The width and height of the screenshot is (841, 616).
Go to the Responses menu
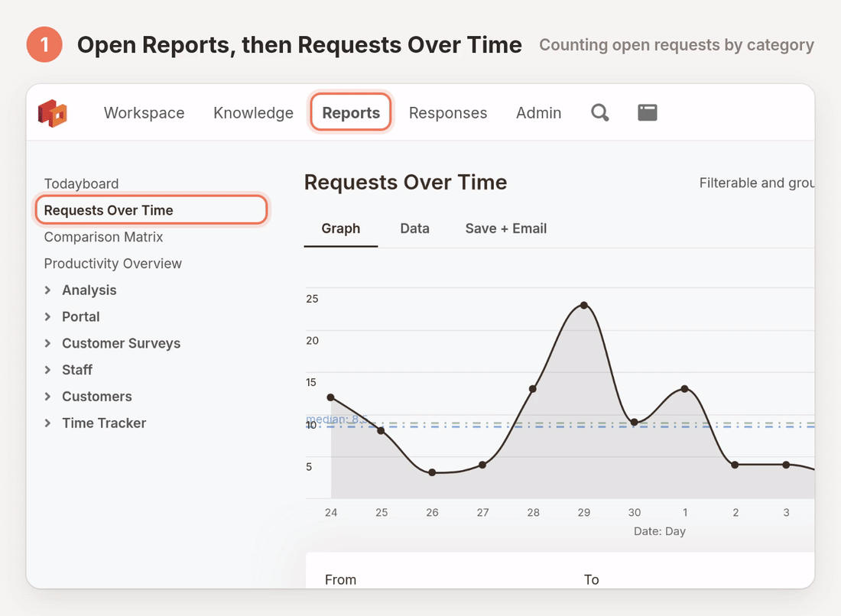pyautogui.click(x=448, y=112)
